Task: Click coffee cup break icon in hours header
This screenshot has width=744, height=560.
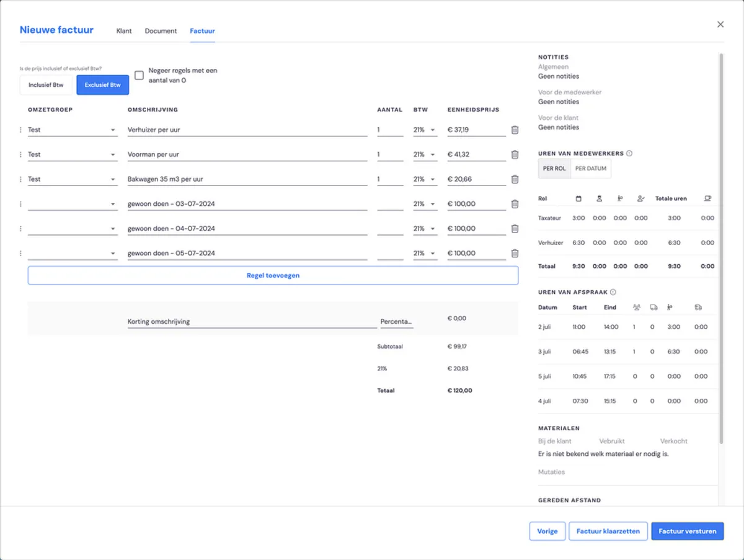Action: 707,198
